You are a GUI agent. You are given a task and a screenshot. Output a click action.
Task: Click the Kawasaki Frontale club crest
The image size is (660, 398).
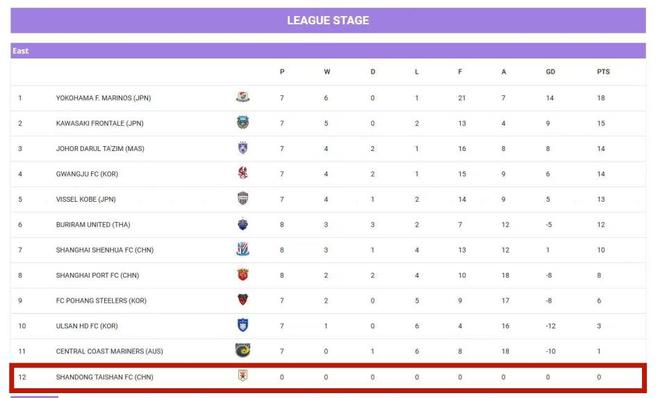242,122
